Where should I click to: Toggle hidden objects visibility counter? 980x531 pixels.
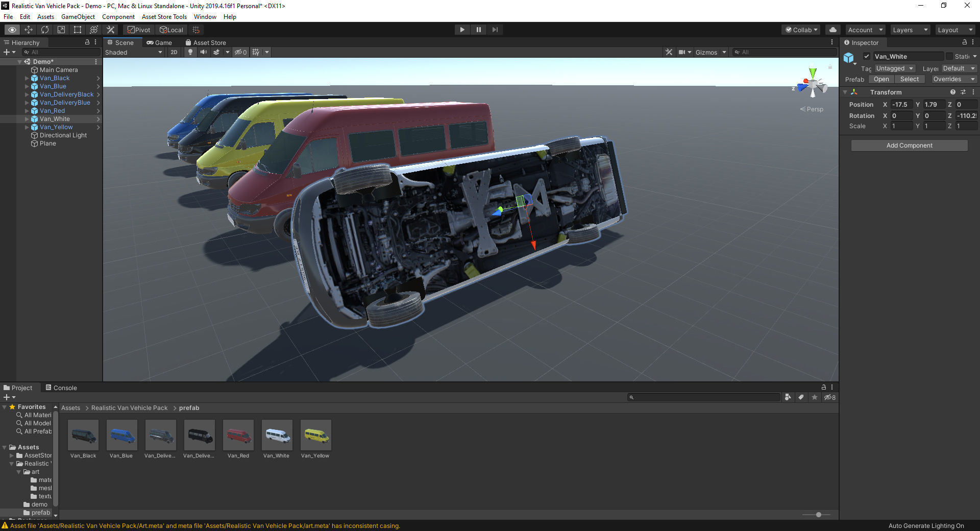[240, 52]
